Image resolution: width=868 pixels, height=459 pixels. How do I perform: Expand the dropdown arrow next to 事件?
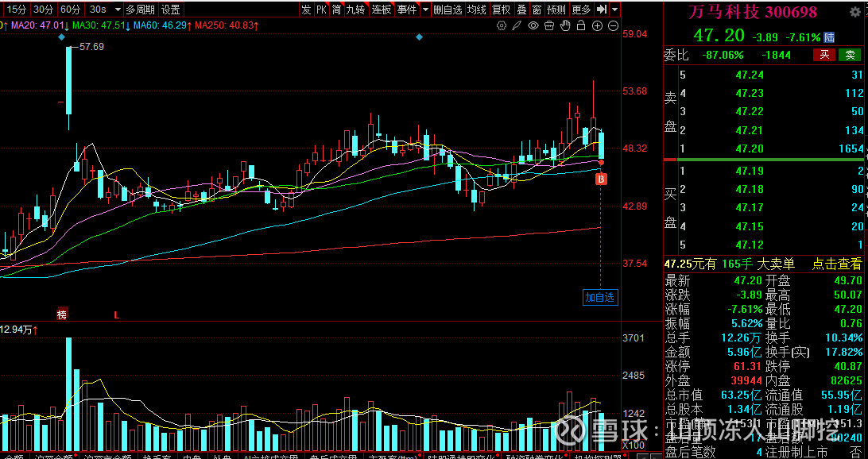point(425,10)
